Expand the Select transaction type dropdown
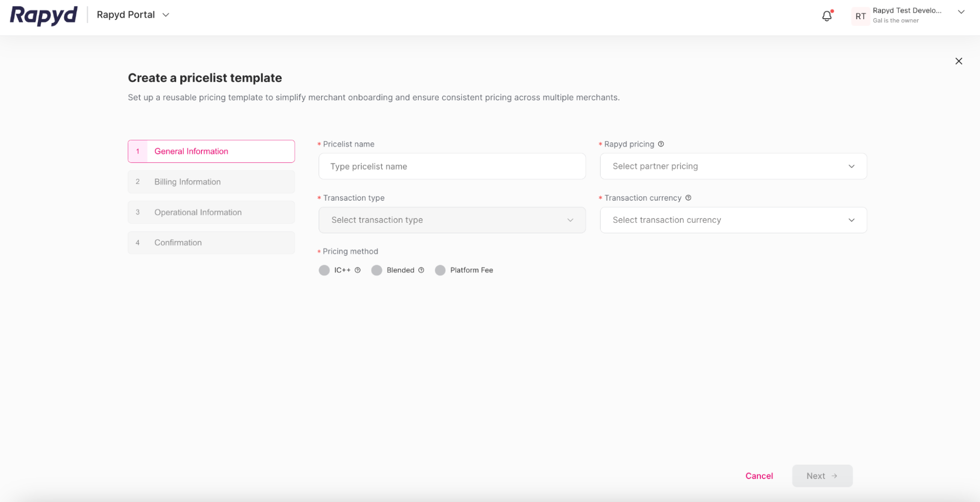Screen dimensions: 980x502 [452, 220]
